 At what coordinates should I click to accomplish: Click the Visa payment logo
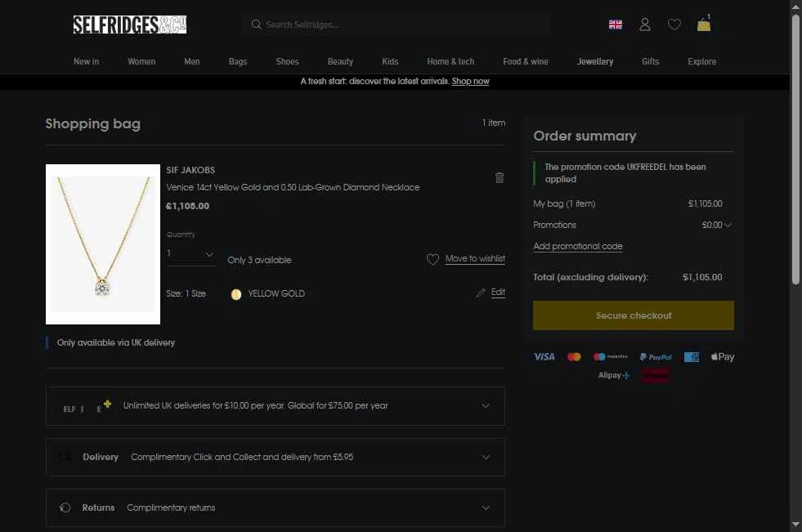[544, 357]
